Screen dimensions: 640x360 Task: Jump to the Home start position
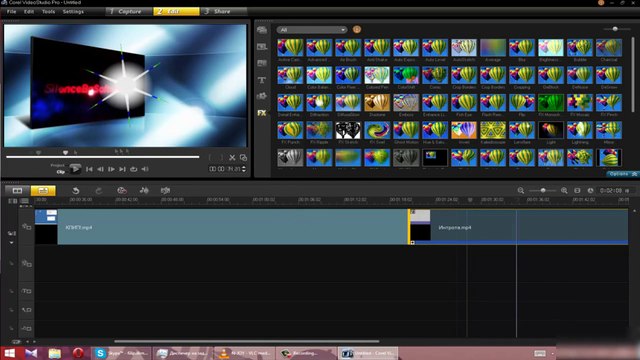[x=89, y=169]
